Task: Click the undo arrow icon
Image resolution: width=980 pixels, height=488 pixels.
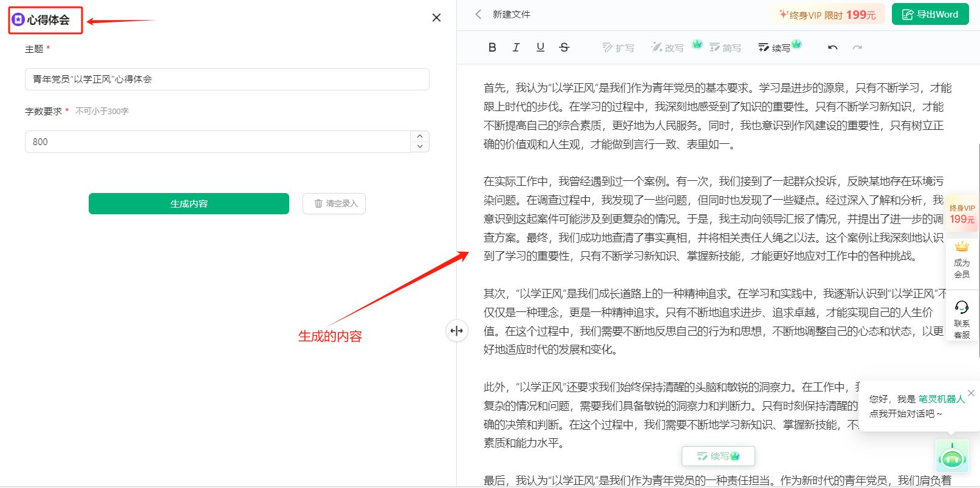Action: (832, 47)
